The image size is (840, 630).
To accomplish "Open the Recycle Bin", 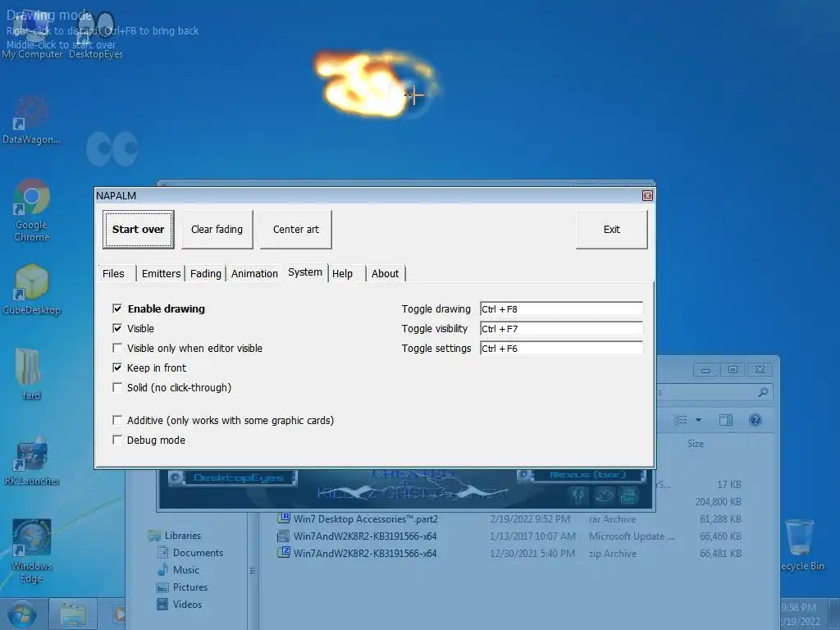I will point(801,546).
